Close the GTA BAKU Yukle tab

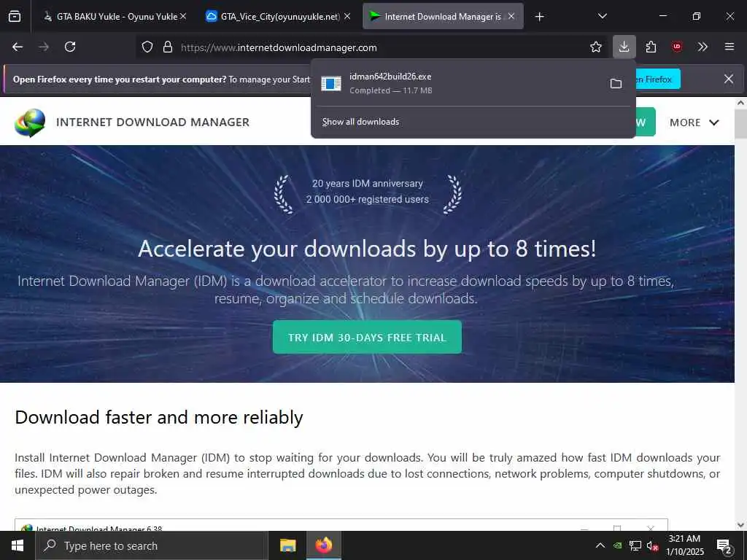point(183,17)
